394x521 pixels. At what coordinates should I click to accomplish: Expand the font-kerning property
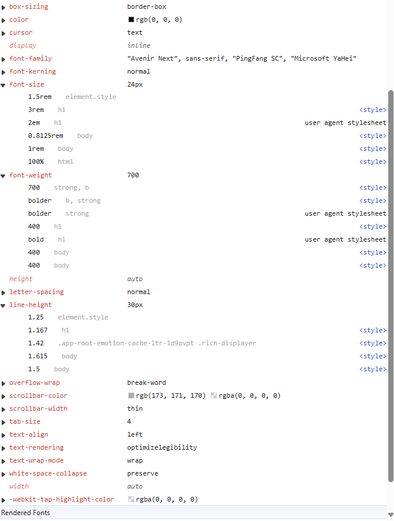3,72
